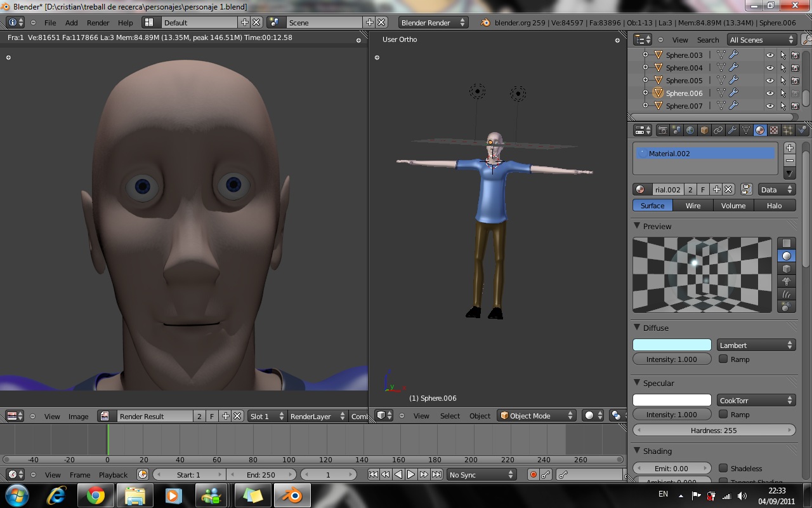Click the specular color swatch
The width and height of the screenshot is (812, 508).
[x=672, y=400]
